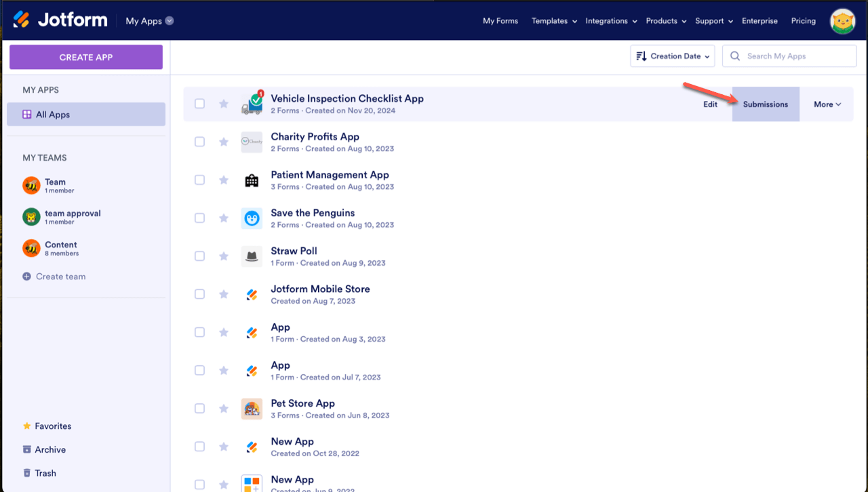
Task: Click the Patient Management hospital building icon
Action: coord(252,180)
